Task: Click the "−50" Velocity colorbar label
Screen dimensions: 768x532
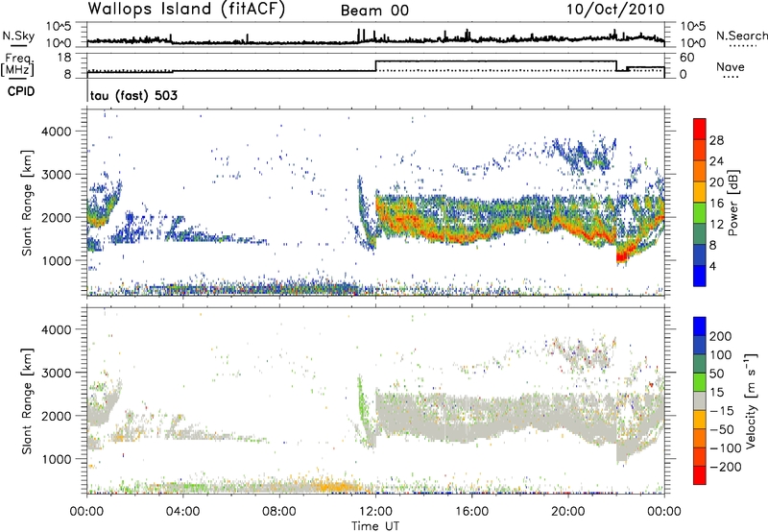Action: point(722,429)
